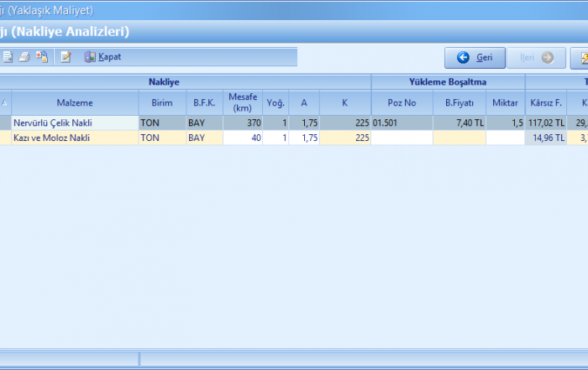This screenshot has height=370, width=588.
Task: Click the document page icon in toolbar
Action: (x=8, y=57)
